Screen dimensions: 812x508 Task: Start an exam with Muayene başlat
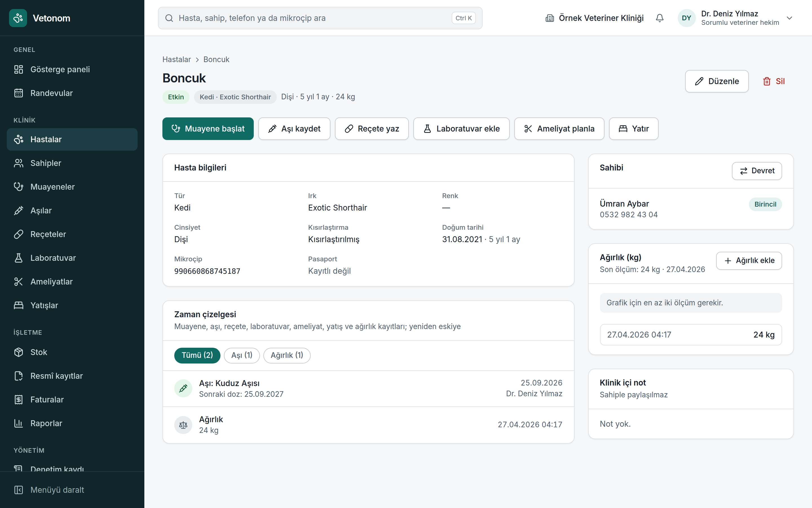(208, 129)
